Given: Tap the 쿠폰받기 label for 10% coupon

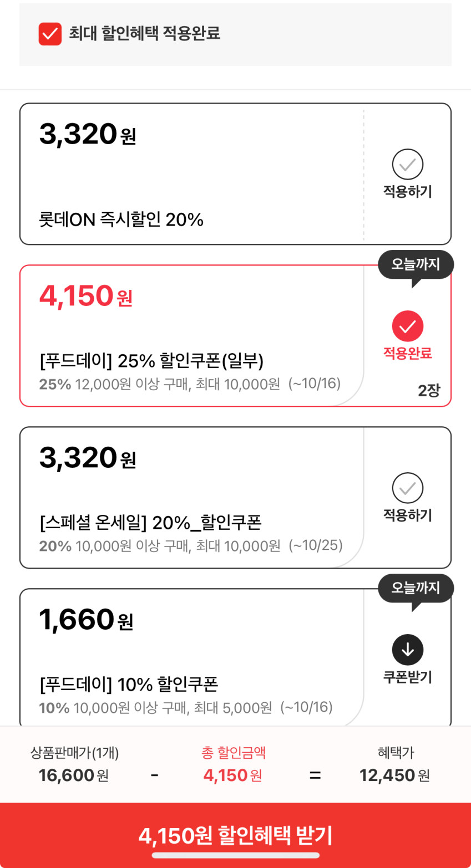Looking at the screenshot, I should pos(408,677).
